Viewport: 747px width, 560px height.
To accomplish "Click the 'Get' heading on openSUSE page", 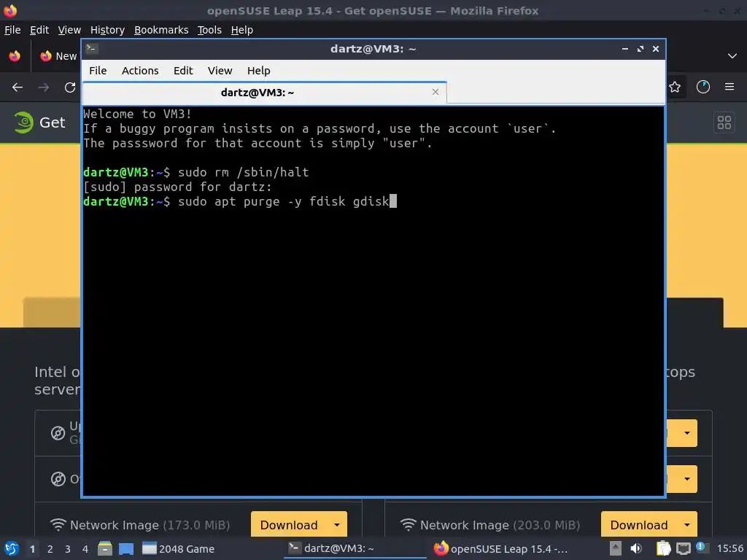I will click(53, 122).
